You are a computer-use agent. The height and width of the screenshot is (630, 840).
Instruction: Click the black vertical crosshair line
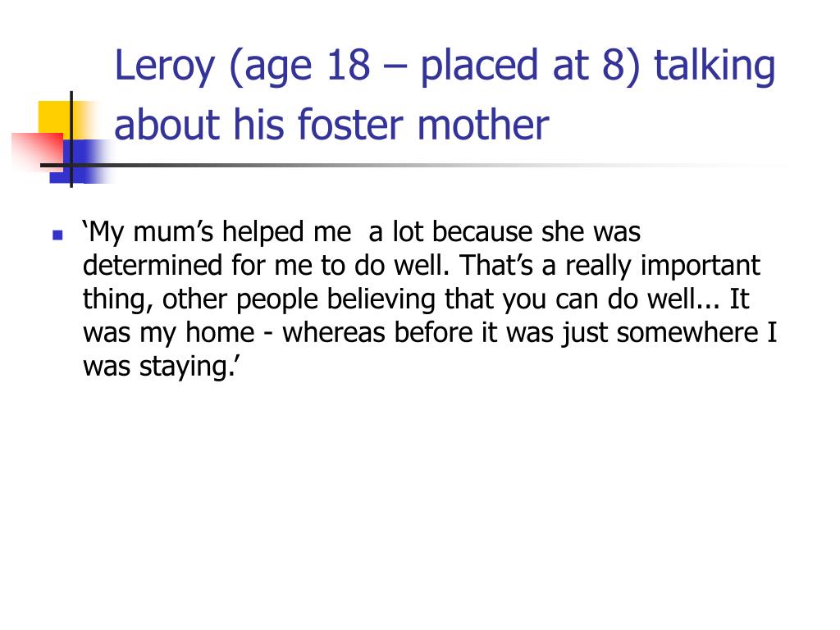tap(71, 139)
